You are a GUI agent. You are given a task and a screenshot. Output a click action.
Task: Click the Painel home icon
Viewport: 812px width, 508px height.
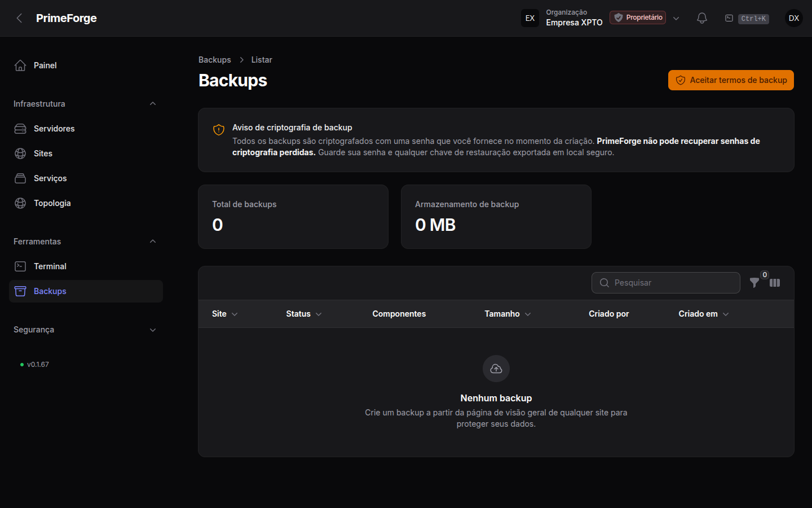20,65
